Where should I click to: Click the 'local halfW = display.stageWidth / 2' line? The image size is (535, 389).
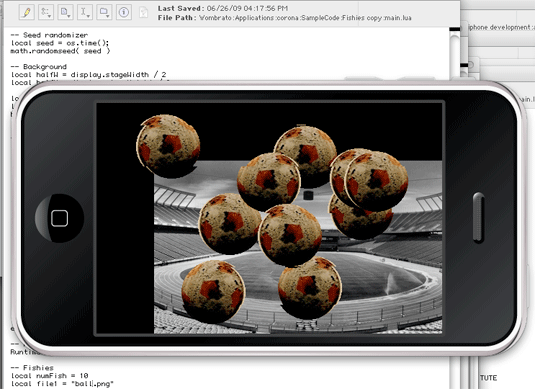click(x=88, y=74)
